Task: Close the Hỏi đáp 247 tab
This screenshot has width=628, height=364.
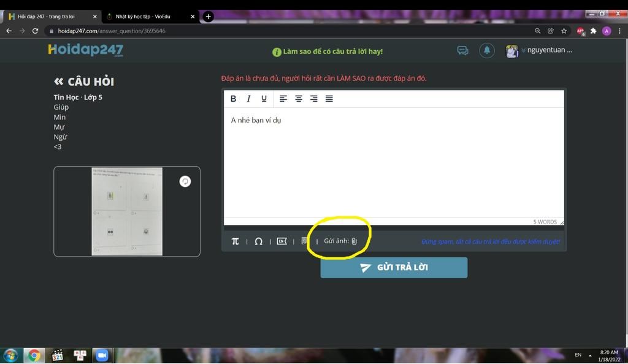Action: (95, 17)
